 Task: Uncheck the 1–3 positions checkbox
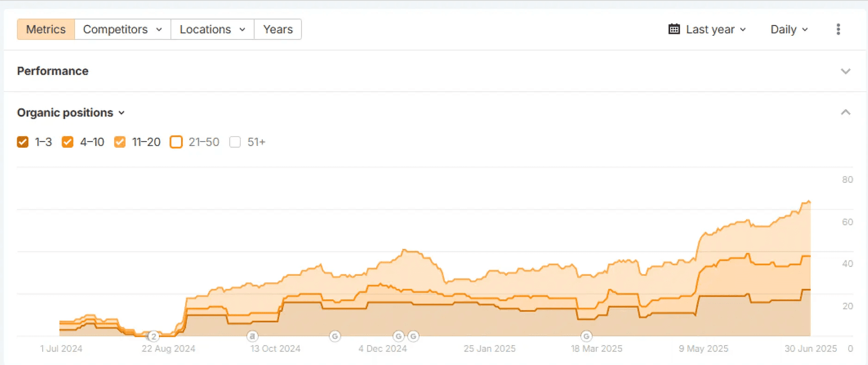[23, 142]
